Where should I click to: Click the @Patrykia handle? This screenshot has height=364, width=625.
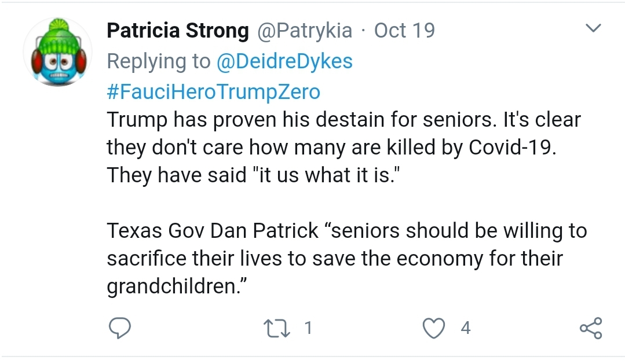pyautogui.click(x=305, y=31)
